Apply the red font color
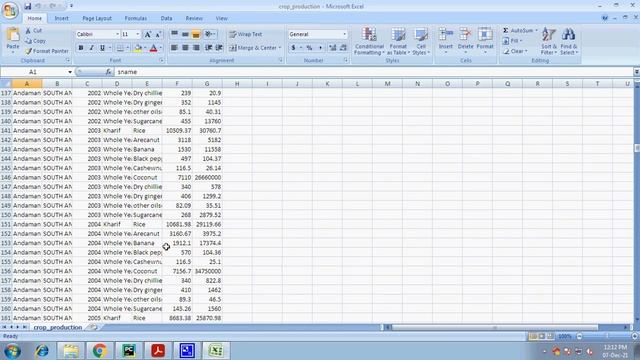Screen dimensions: 640x360 click(x=153, y=48)
